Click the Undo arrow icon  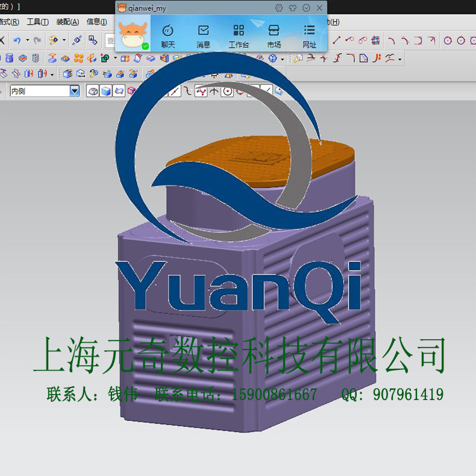click(17, 40)
